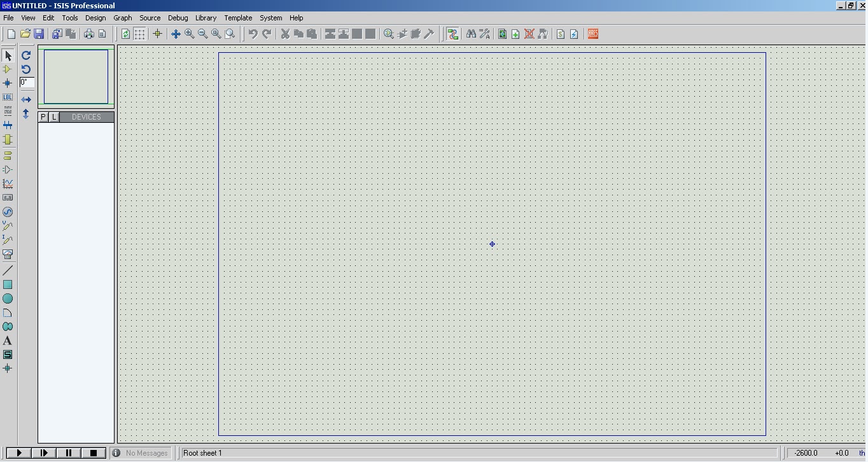This screenshot has height=462, width=868.
Task: Open the Template menu
Action: 238,18
